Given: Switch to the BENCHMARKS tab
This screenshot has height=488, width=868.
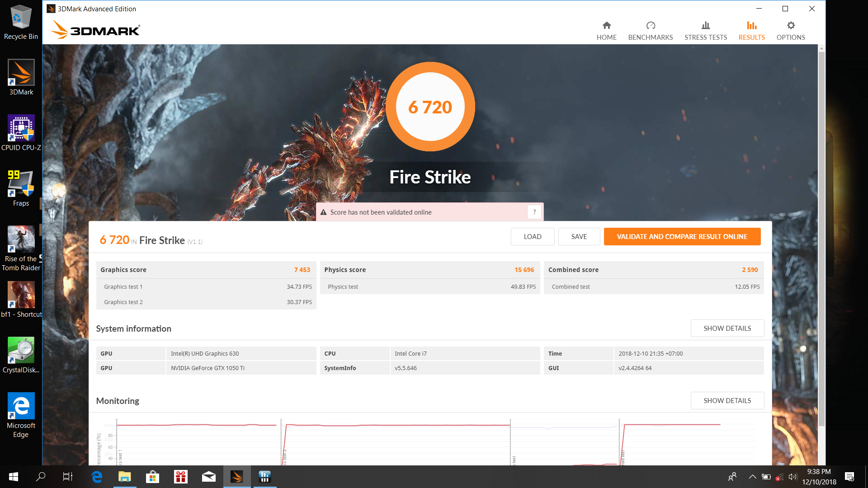Looking at the screenshot, I should [x=650, y=31].
